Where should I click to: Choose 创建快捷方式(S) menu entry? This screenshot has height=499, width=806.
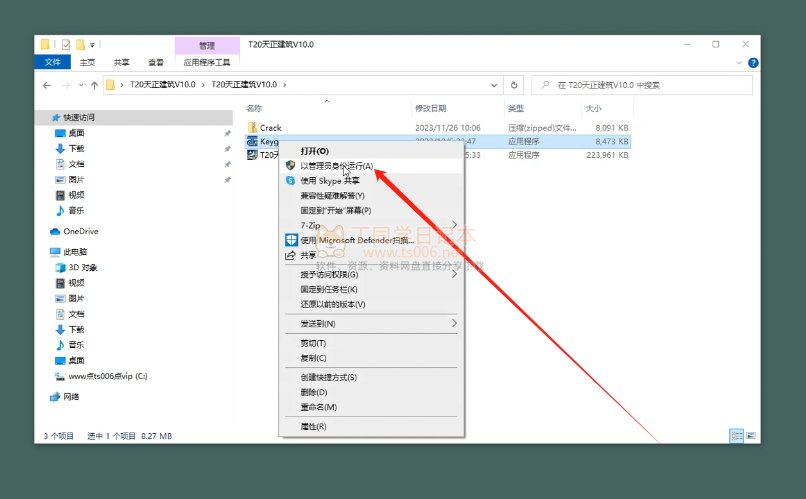coord(371,378)
